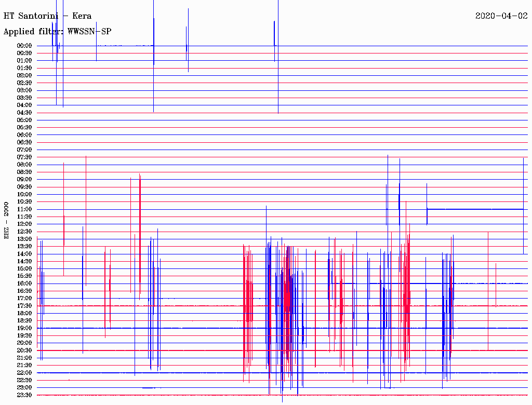This screenshot has width=532, height=405.
Task: Click the EHZ - 2000 axis label
Action: click(x=6, y=221)
